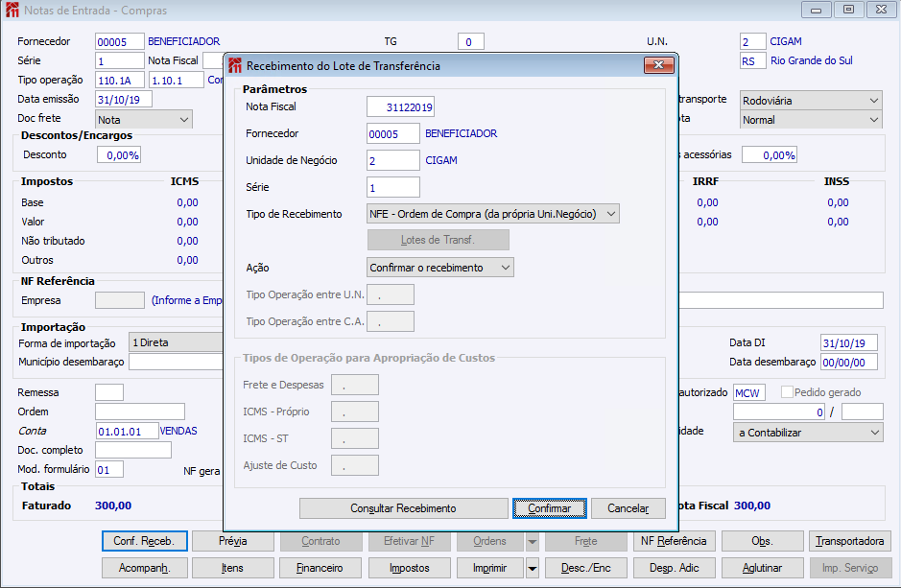Click the Aglutinar button
The height and width of the screenshot is (588, 901).
pyautogui.click(x=762, y=568)
